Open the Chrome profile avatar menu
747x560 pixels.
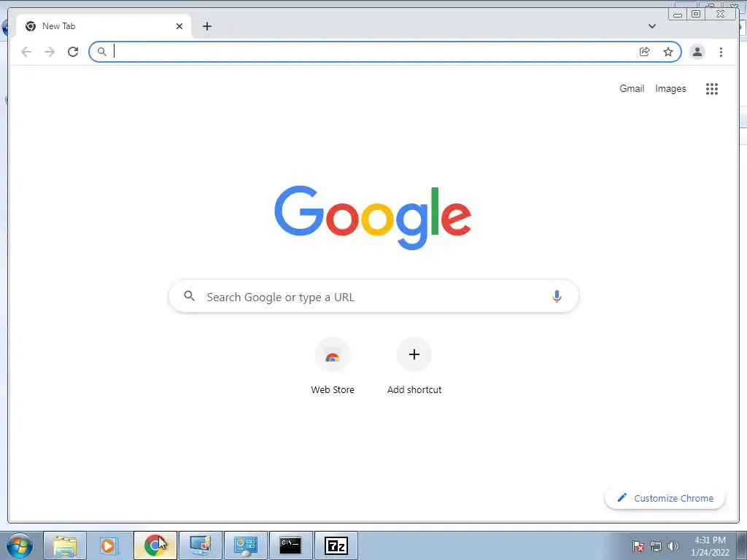[x=697, y=52]
